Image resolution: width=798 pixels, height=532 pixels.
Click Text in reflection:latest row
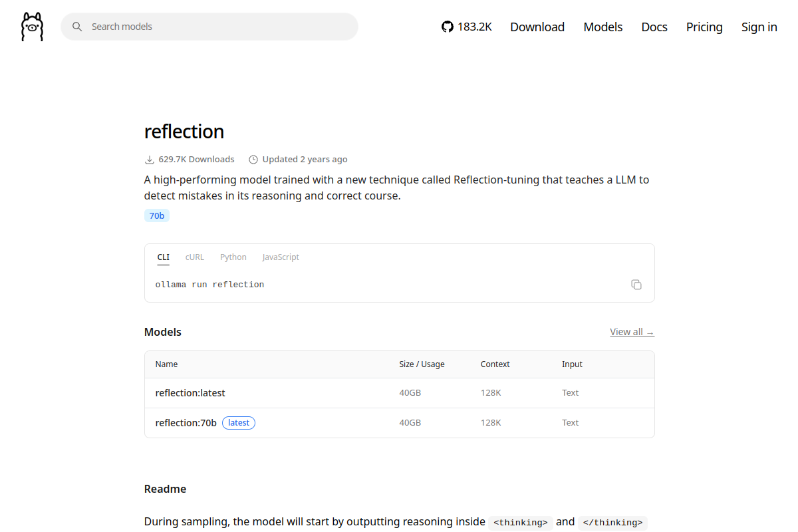[571, 393]
